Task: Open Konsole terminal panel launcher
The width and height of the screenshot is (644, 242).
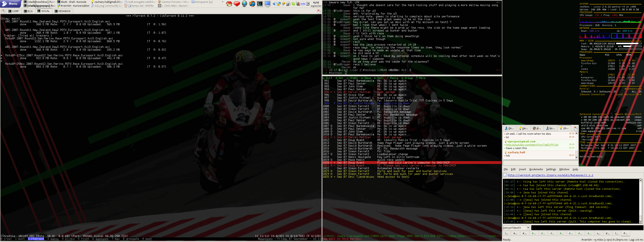Action: tap(260, 4)
